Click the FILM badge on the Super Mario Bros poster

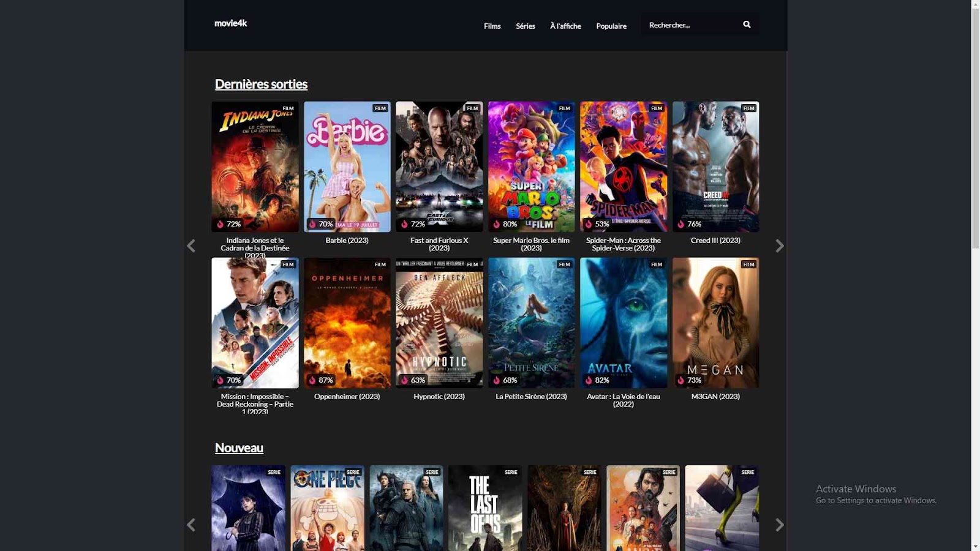(564, 108)
